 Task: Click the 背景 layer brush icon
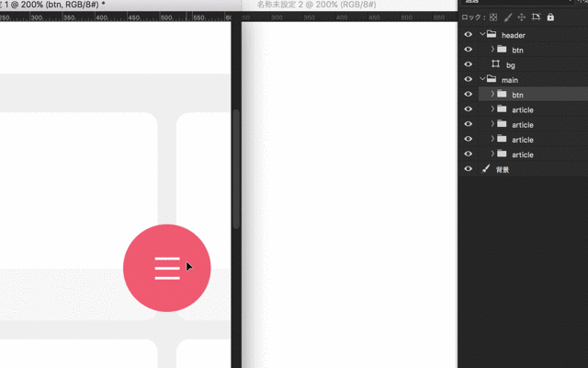(486, 168)
